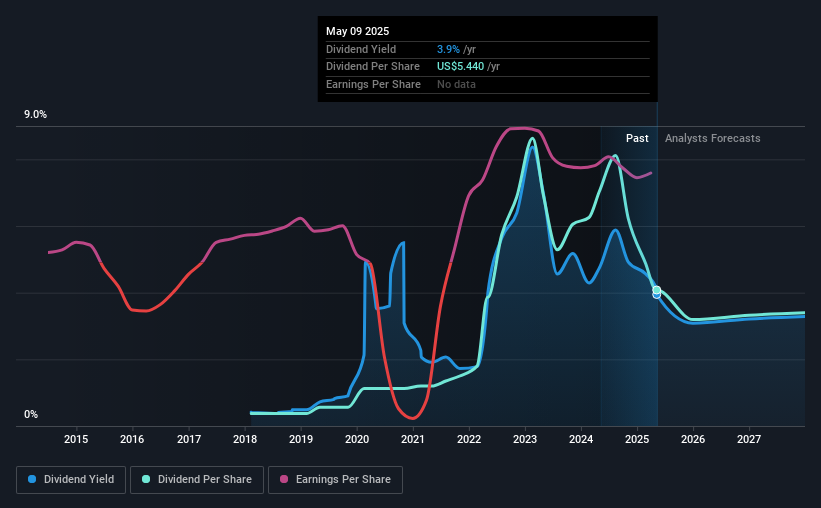Toggle the Earnings Per Share legend button
This screenshot has width=821, height=508.
coord(335,480)
